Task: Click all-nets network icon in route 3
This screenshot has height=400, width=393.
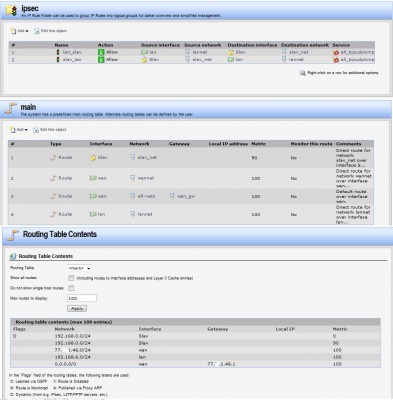Action: coord(133,196)
